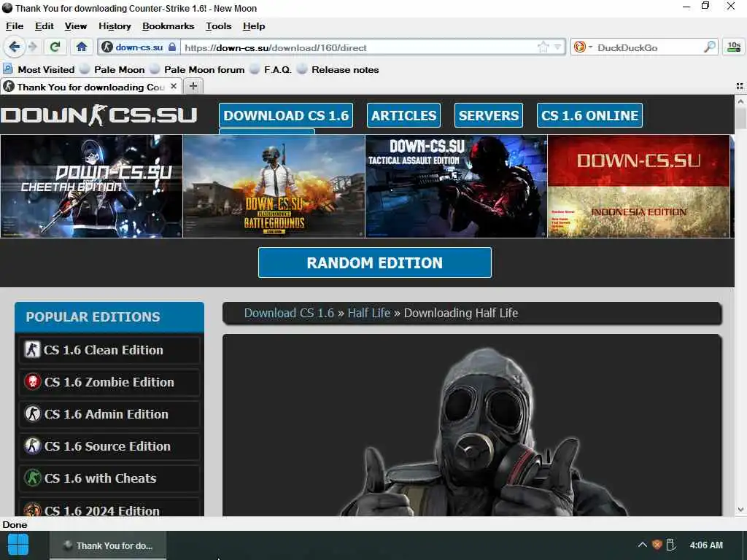The height and width of the screenshot is (560, 747).
Task: Click the CS 1.6 Zombie Edition skull icon
Action: coord(32,382)
